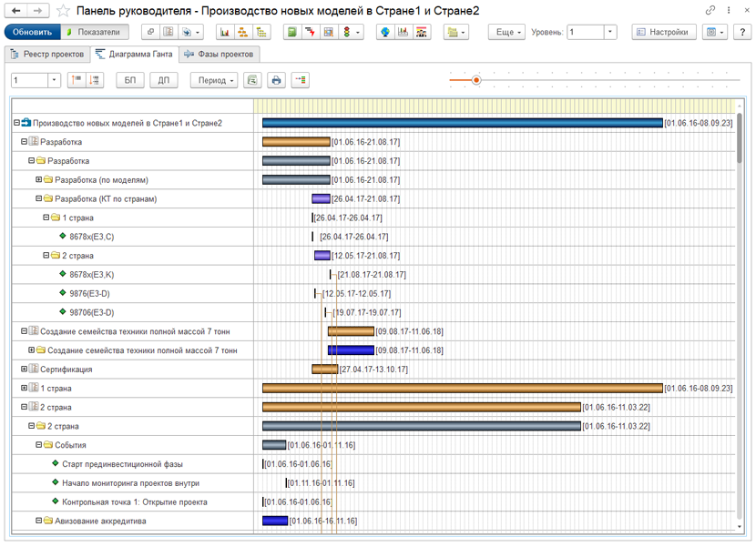Collapse the Разработка (КТ по странам) folder

click(x=39, y=198)
